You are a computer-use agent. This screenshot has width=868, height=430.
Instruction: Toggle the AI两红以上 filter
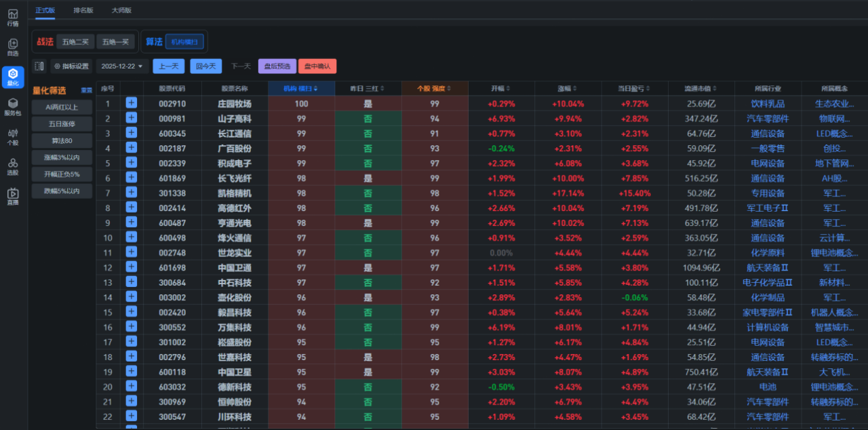(62, 107)
